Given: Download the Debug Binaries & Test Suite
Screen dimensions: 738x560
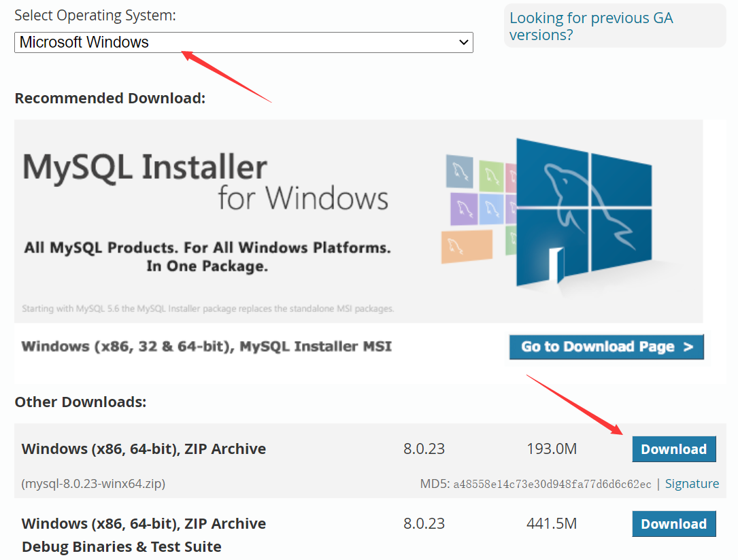Looking at the screenshot, I should (x=673, y=523).
